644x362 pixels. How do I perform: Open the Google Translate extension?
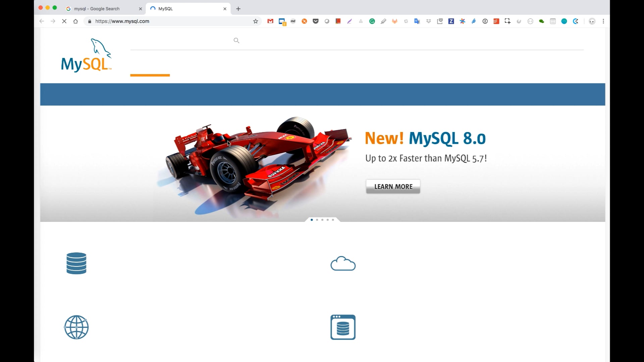coord(417,21)
